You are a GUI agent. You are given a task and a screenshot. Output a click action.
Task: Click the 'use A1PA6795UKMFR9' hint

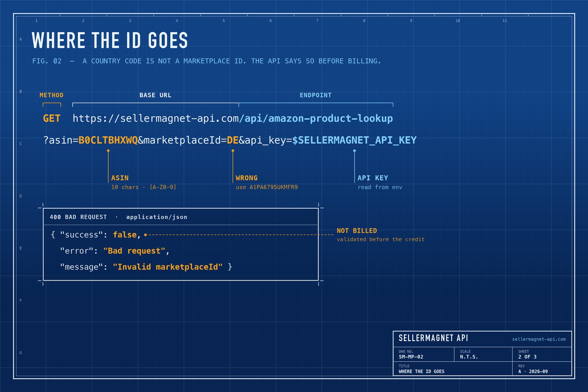point(267,187)
